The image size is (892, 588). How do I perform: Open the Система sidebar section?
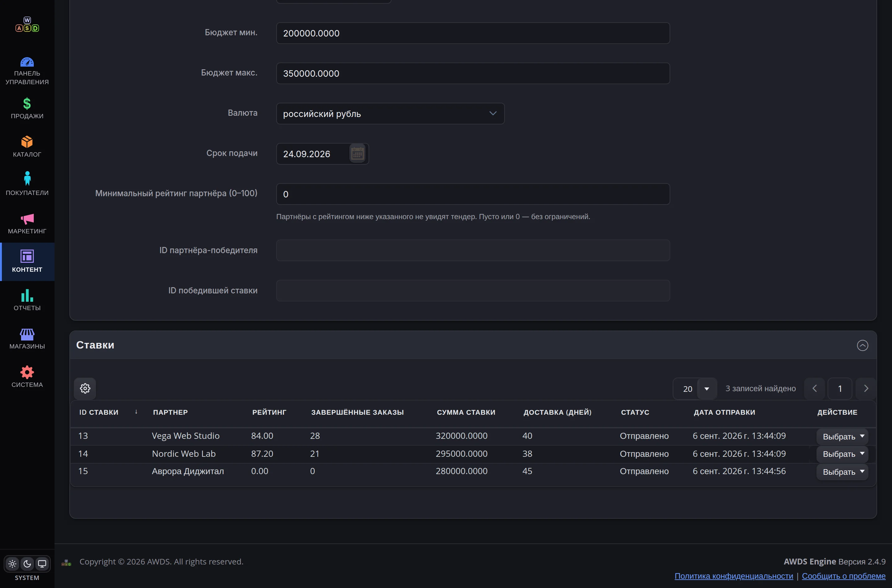coord(27,377)
